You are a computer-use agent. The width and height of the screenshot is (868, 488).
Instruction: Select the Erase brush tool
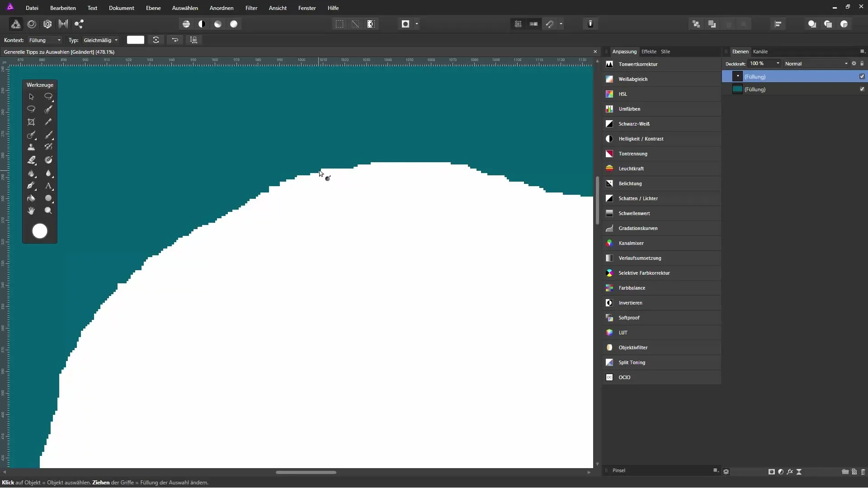tap(31, 160)
